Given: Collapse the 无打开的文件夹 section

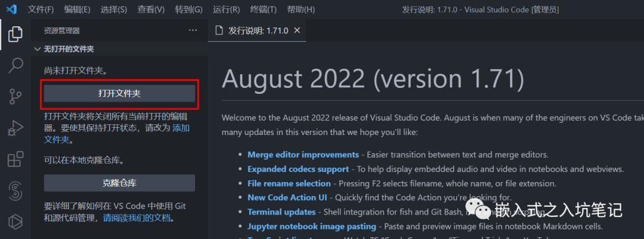Looking at the screenshot, I should coord(38,49).
